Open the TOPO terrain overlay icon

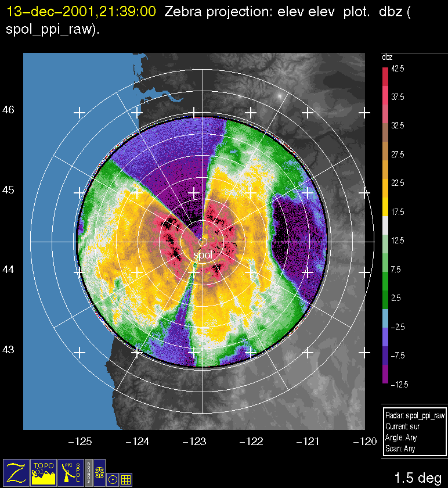(44, 472)
